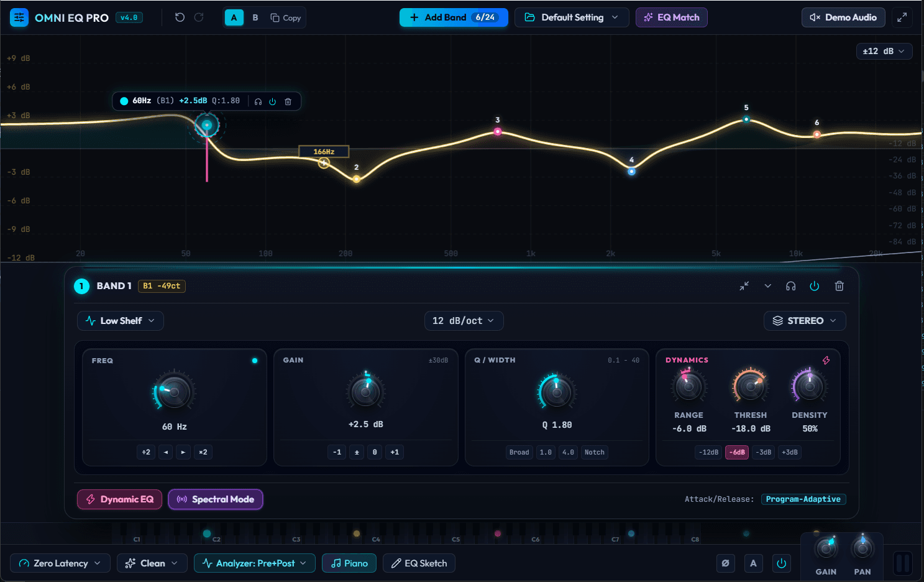Select the -3dB dynamics range preset
924x582 pixels.
[x=764, y=452]
